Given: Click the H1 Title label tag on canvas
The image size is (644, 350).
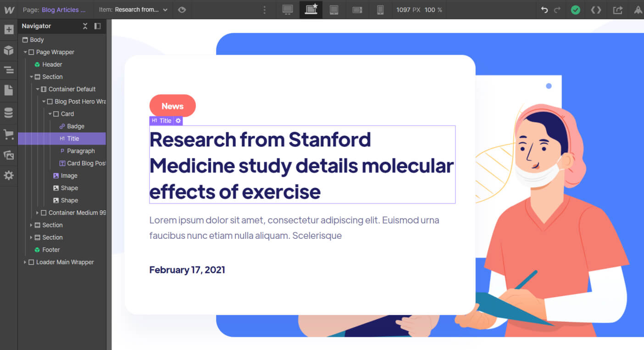Looking at the screenshot, I should pyautogui.click(x=161, y=121).
